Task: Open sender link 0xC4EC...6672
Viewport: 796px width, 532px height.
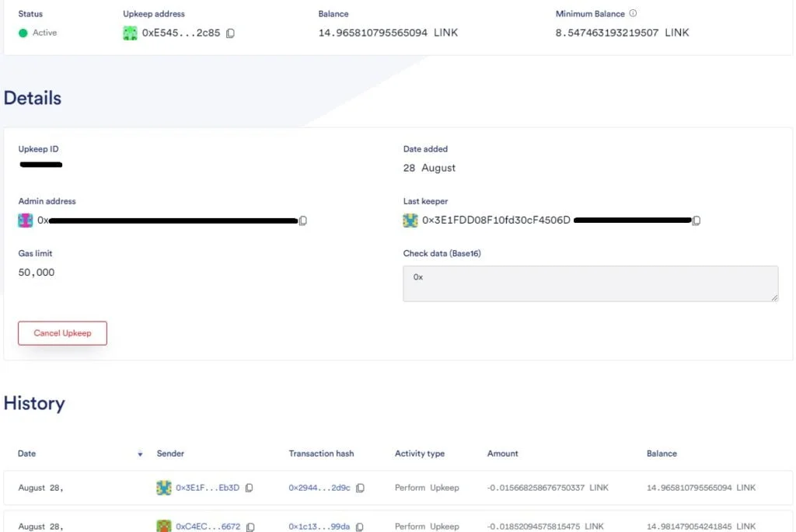Action: (x=208, y=527)
